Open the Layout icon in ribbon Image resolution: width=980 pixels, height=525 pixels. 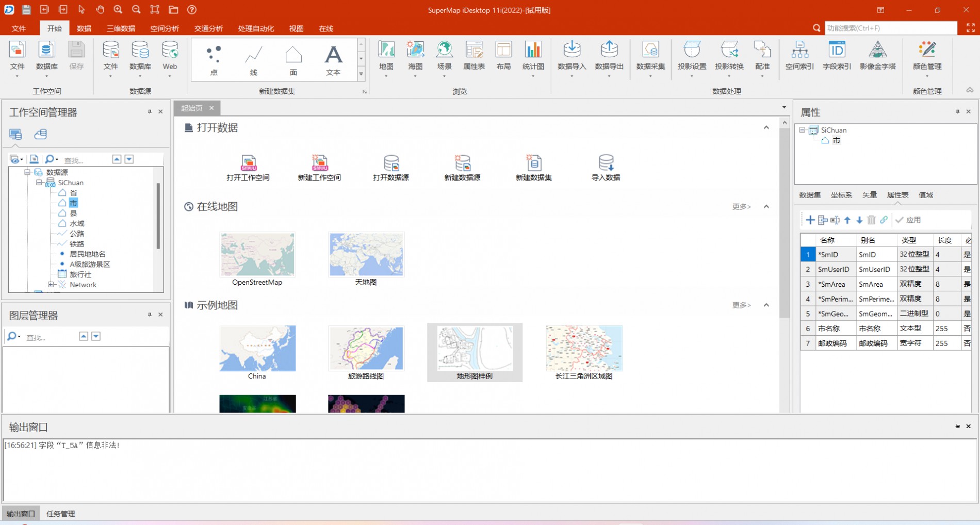coord(503,50)
